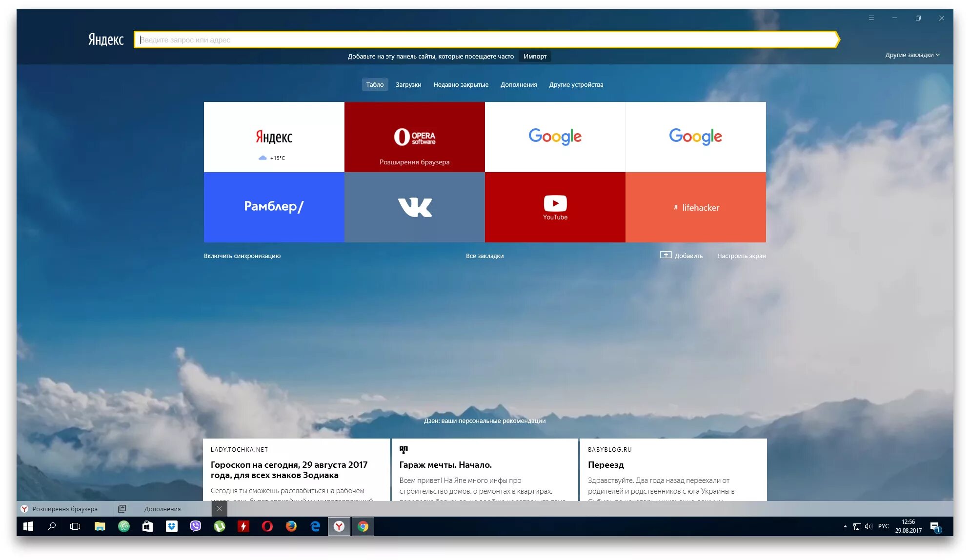Open YouTube tile
This screenshot has width=970, height=560.
556,207
